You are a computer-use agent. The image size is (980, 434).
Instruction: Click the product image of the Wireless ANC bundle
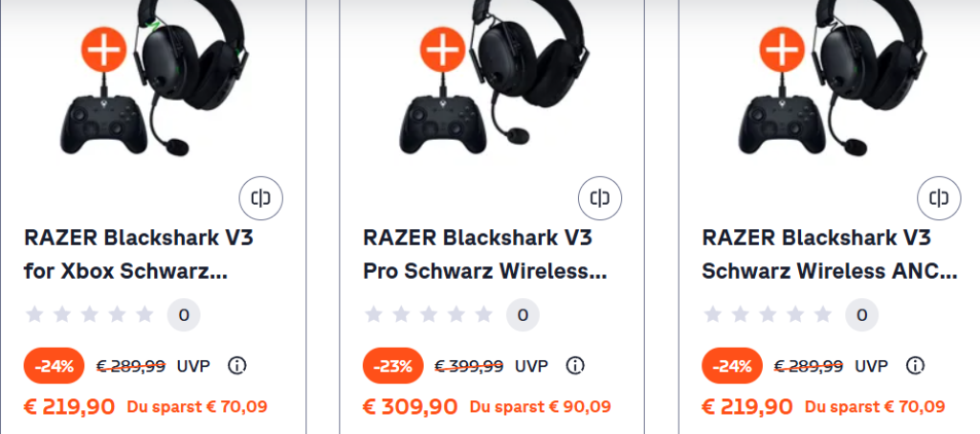[x=833, y=79]
